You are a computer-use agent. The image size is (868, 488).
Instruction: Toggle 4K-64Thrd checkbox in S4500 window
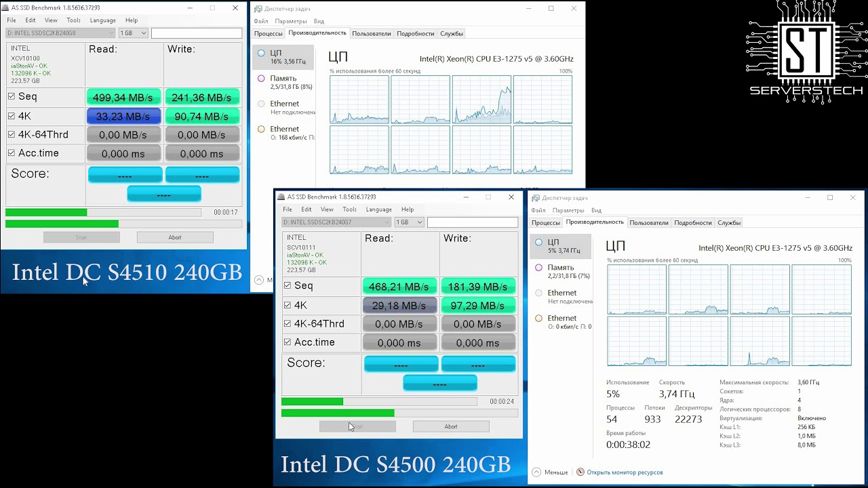tap(288, 323)
